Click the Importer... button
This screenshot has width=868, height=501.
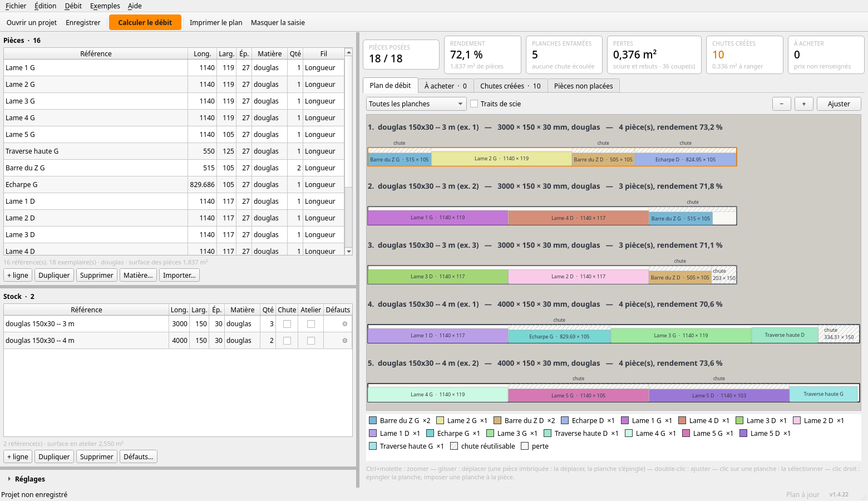point(179,275)
